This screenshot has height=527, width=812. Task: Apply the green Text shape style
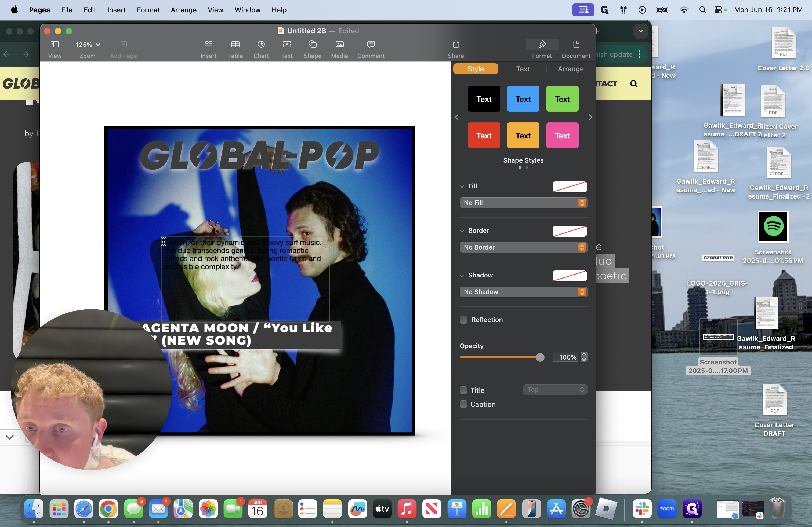coord(562,99)
